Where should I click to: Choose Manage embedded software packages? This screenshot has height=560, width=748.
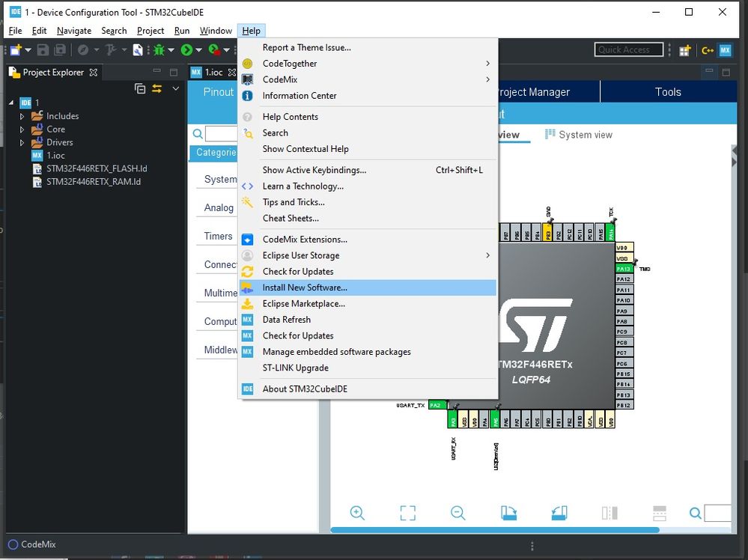pos(368,352)
